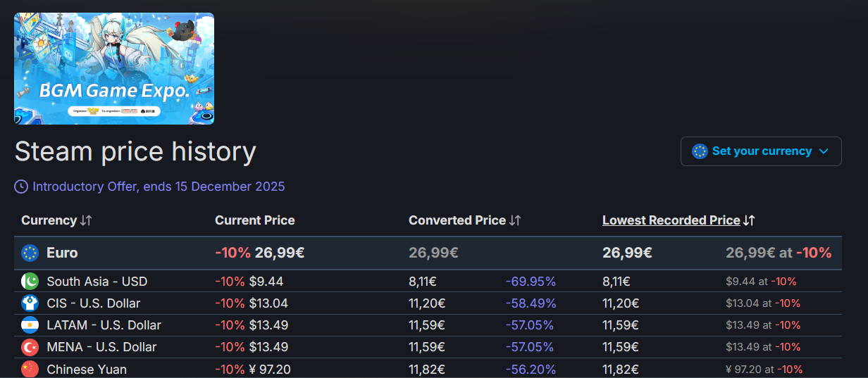
Task: Click $9.44 at -10% lowest record
Action: (761, 282)
